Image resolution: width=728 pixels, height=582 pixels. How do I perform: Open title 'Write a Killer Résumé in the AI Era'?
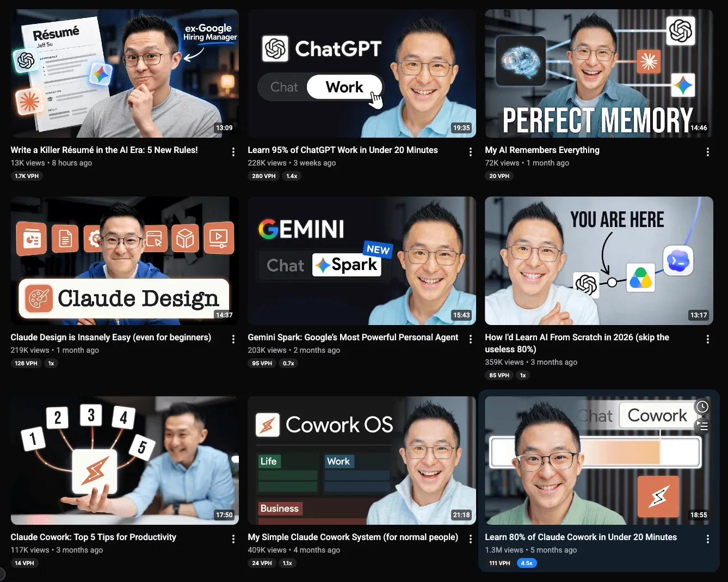click(x=104, y=150)
